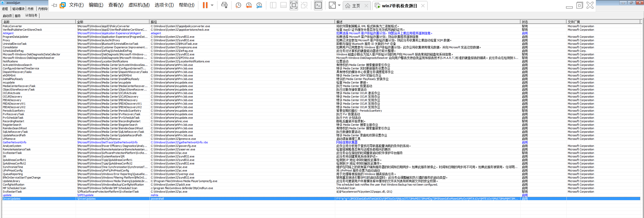Select the ConfigNotification task row
The image size is (644, 218).
point(321,185)
